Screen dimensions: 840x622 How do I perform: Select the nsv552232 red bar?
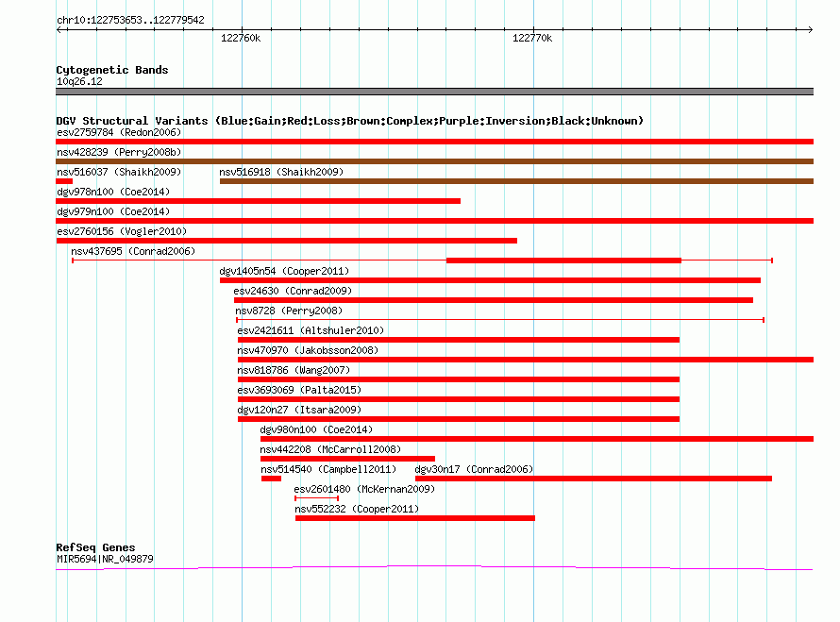tap(415, 518)
